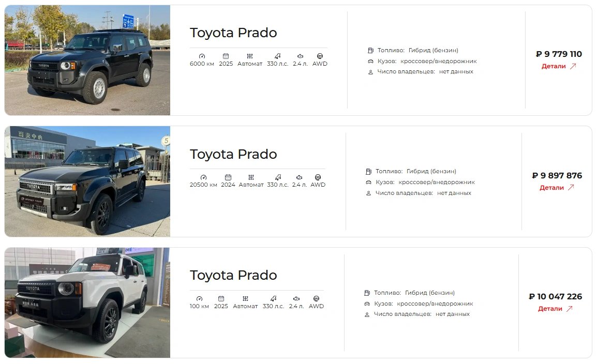Open the first Toyota Prado title
The width and height of the screenshot is (597, 364).
click(233, 33)
